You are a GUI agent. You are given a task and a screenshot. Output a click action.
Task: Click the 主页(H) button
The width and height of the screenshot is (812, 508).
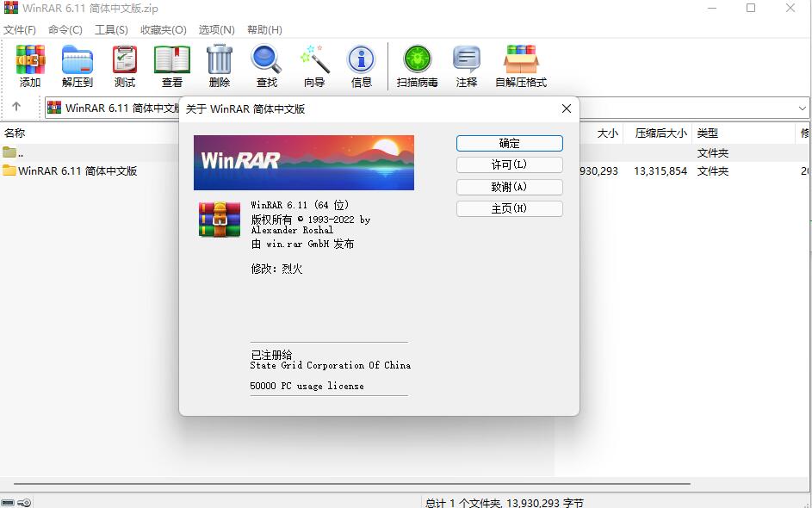[x=510, y=208]
